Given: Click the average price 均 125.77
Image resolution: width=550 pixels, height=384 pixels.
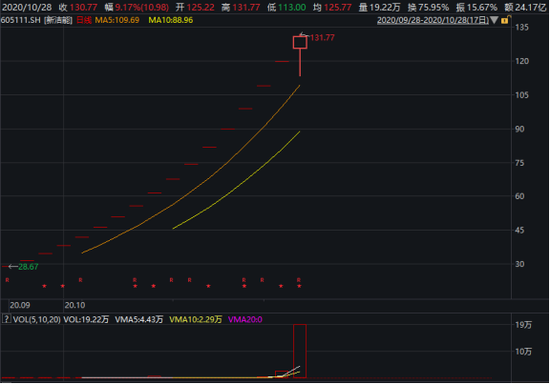Looking at the screenshot, I should click(332, 7).
